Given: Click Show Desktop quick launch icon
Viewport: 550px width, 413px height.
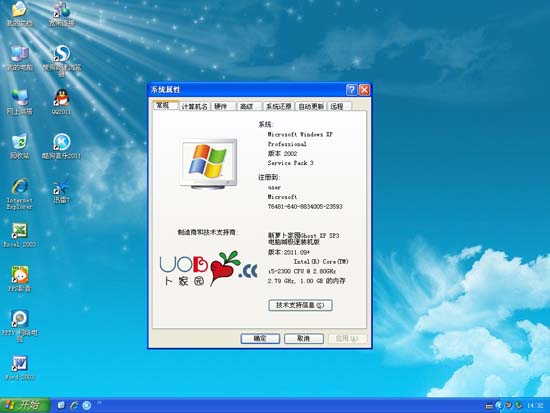Looking at the screenshot, I should (x=61, y=405).
